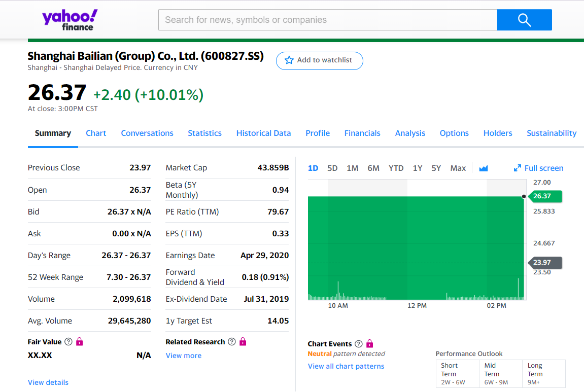584x392 pixels.
Task: Select the 1M chart range
Action: pos(352,168)
